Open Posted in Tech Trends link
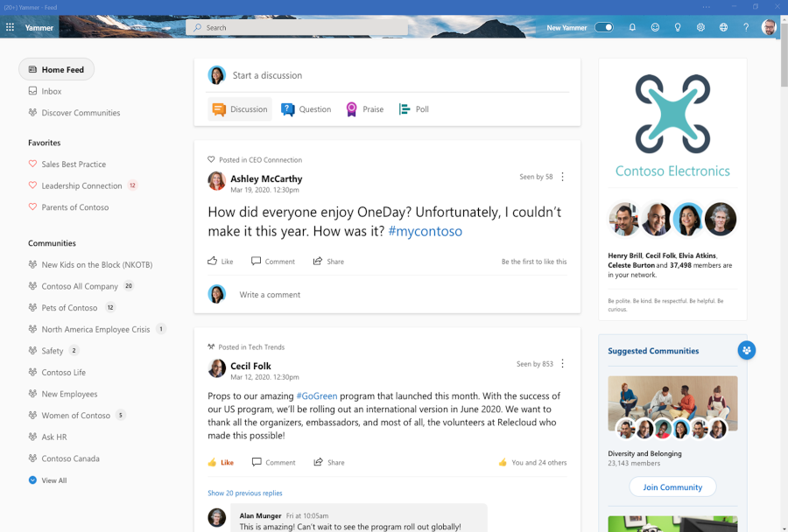 pos(251,347)
